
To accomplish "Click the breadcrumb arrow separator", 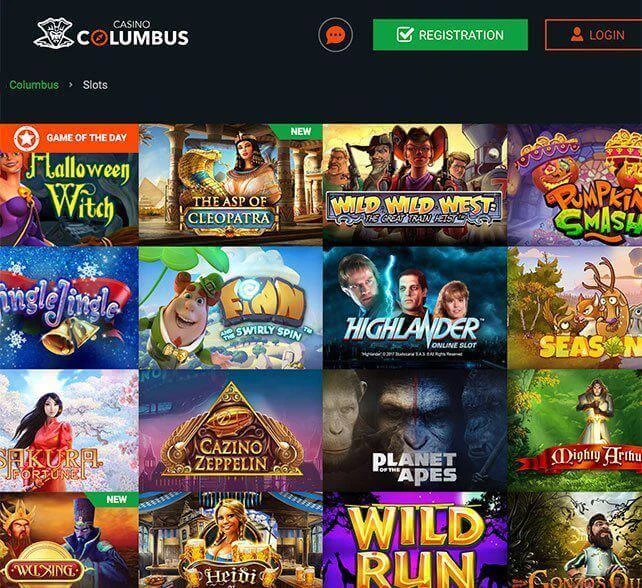I will pyautogui.click(x=71, y=85).
